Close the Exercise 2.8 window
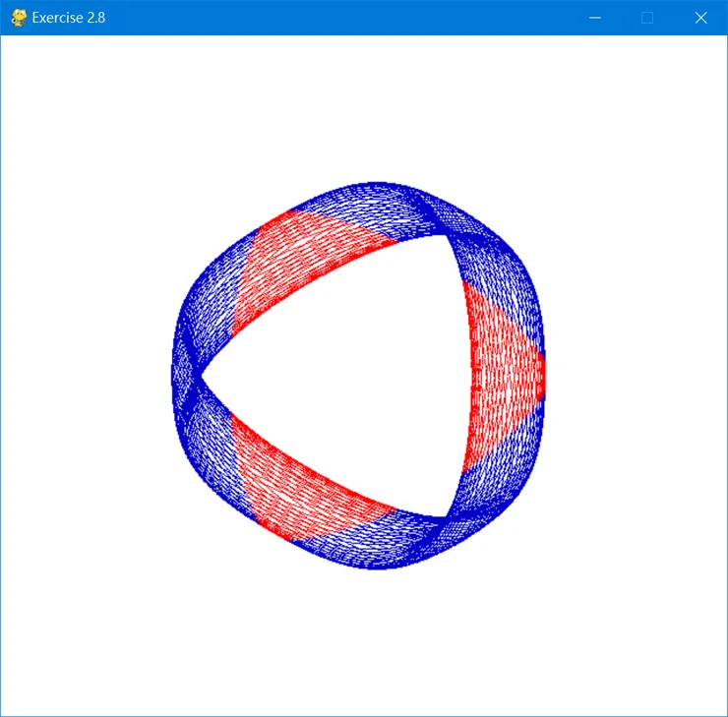The image size is (728, 717). coord(700,18)
